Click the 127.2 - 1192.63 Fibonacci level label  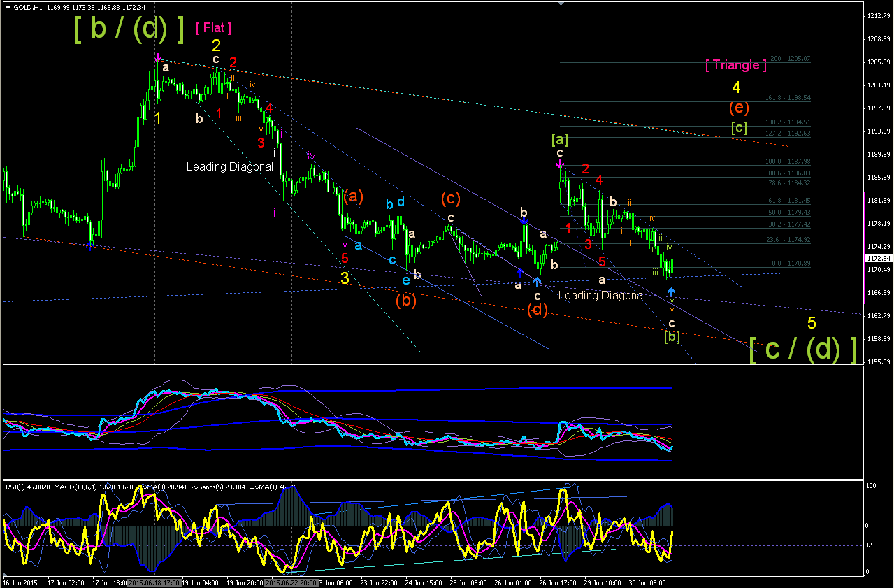point(788,133)
